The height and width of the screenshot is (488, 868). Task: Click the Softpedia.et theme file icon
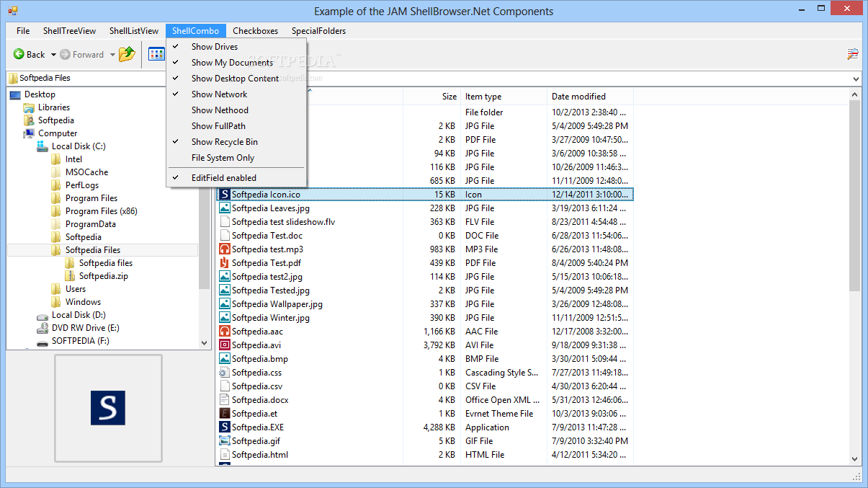[225, 413]
